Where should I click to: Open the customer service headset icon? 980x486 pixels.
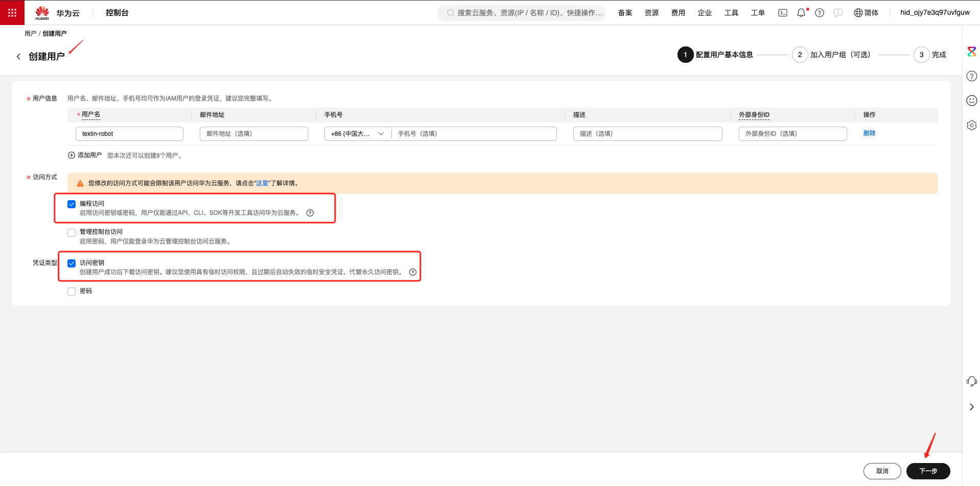[x=971, y=381]
